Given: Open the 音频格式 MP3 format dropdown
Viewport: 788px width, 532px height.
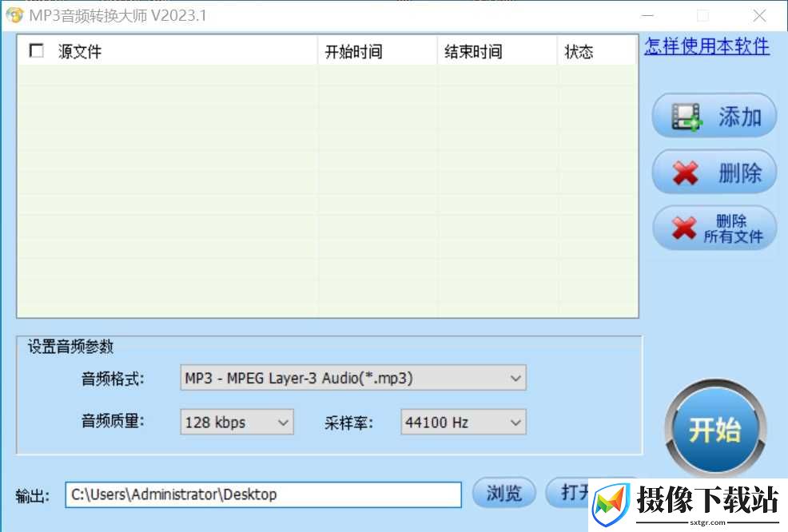Looking at the screenshot, I should click(352, 378).
